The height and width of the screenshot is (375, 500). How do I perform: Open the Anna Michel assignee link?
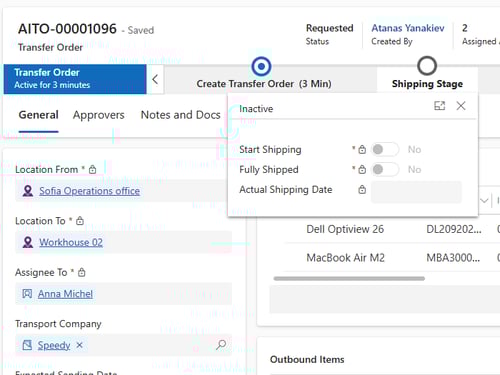tap(65, 294)
